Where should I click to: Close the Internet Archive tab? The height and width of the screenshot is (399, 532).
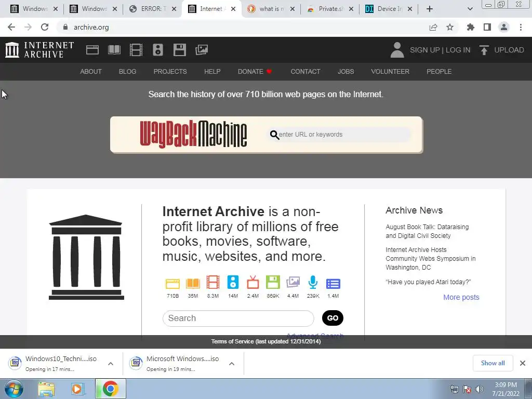(233, 9)
